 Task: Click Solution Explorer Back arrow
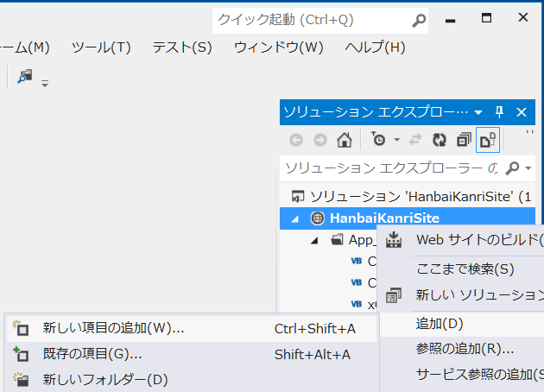[296, 140]
